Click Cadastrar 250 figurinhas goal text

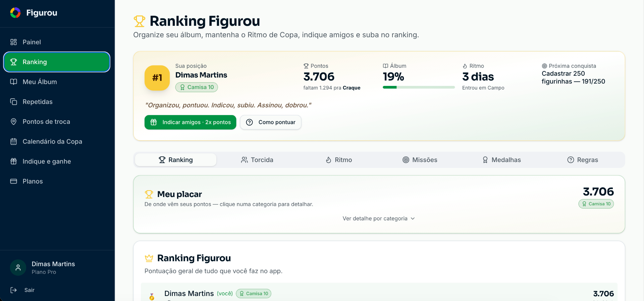[573, 78]
